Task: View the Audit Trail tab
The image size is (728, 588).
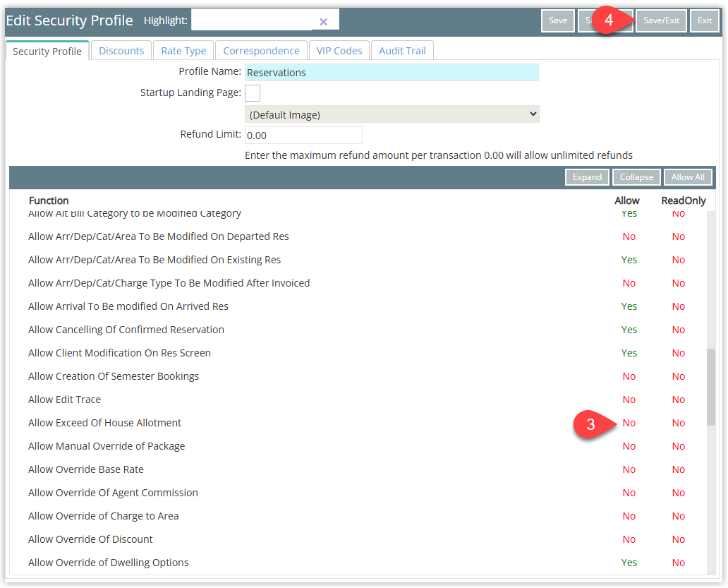Action: click(x=402, y=51)
